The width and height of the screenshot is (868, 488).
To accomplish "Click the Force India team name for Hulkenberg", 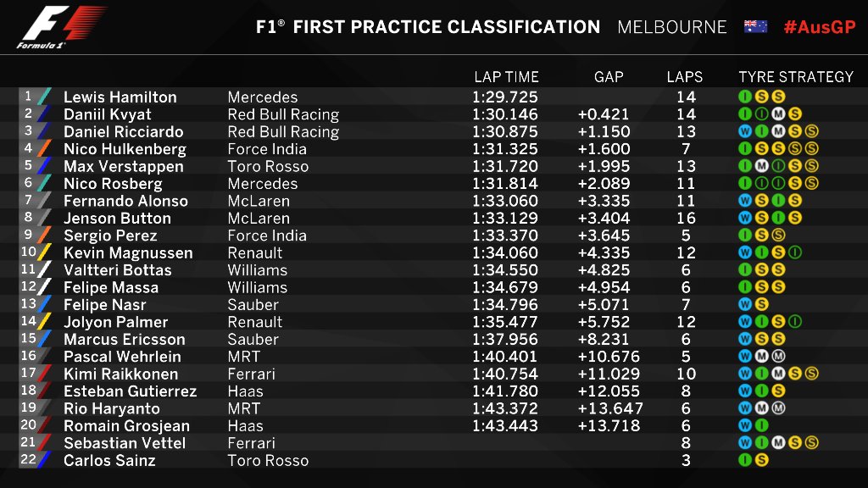I will tap(267, 149).
